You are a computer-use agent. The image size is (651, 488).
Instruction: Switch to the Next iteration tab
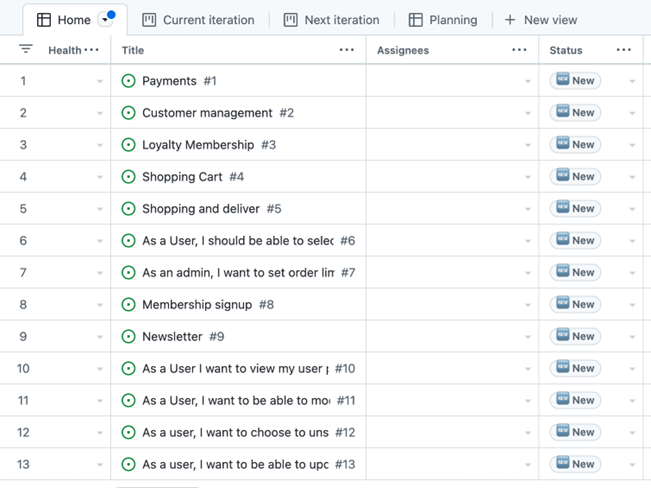pyautogui.click(x=332, y=20)
